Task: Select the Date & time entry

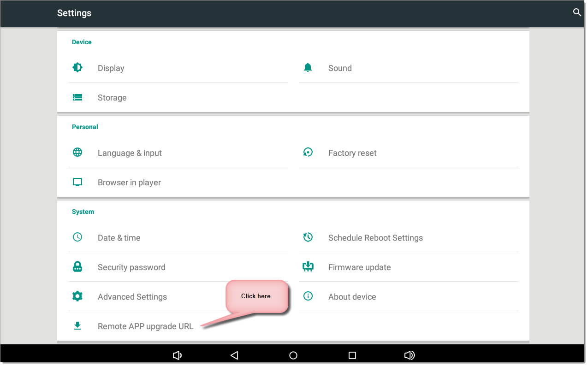Action: click(x=119, y=238)
